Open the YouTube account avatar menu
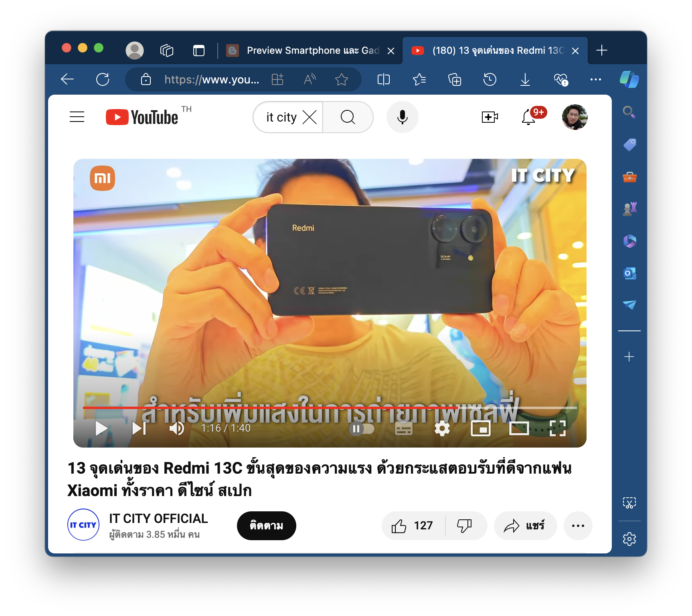Viewport: 692px width, 616px height. pyautogui.click(x=575, y=117)
